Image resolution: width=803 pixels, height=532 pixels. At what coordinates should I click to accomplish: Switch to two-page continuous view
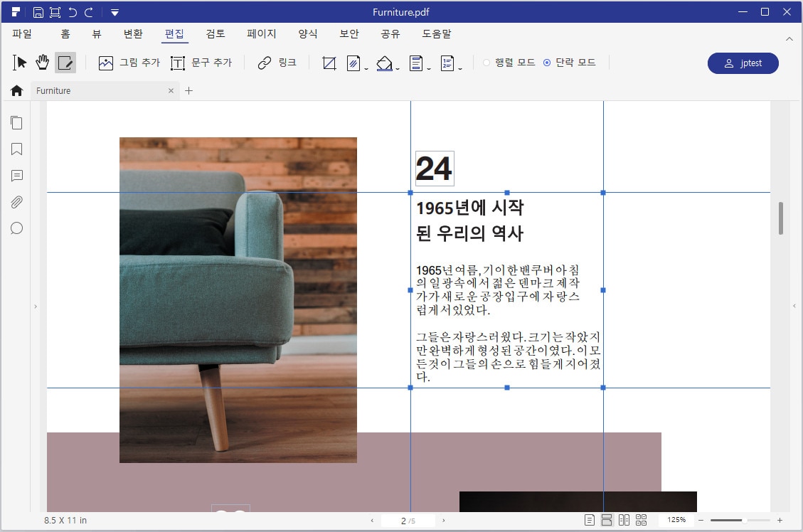(641, 520)
